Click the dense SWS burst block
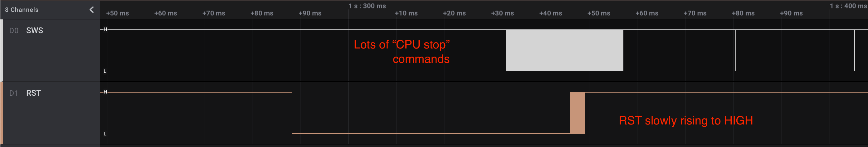 point(564,50)
